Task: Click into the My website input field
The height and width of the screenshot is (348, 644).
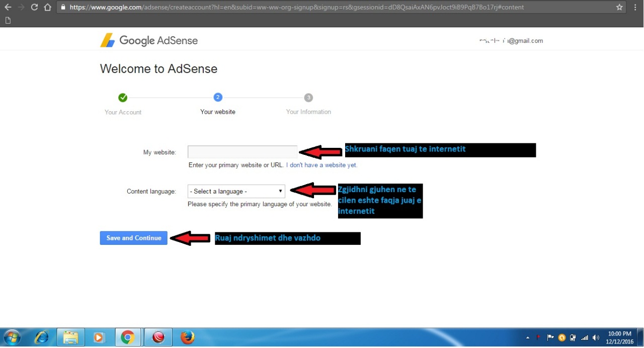Action: point(243,152)
